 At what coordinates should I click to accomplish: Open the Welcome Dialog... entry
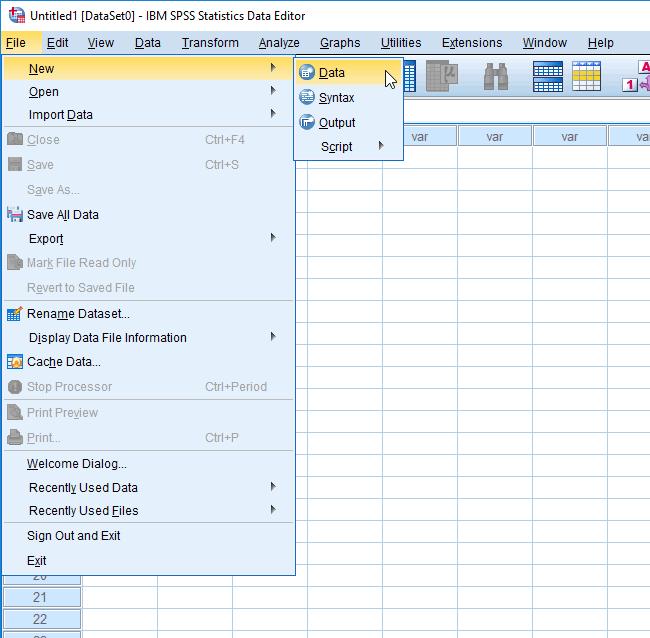point(148,463)
